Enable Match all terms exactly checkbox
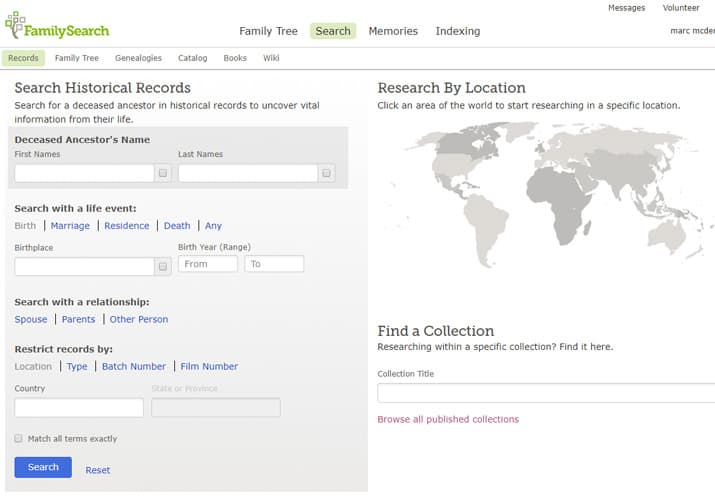Viewport: 715px width, 500px height. coord(18,438)
